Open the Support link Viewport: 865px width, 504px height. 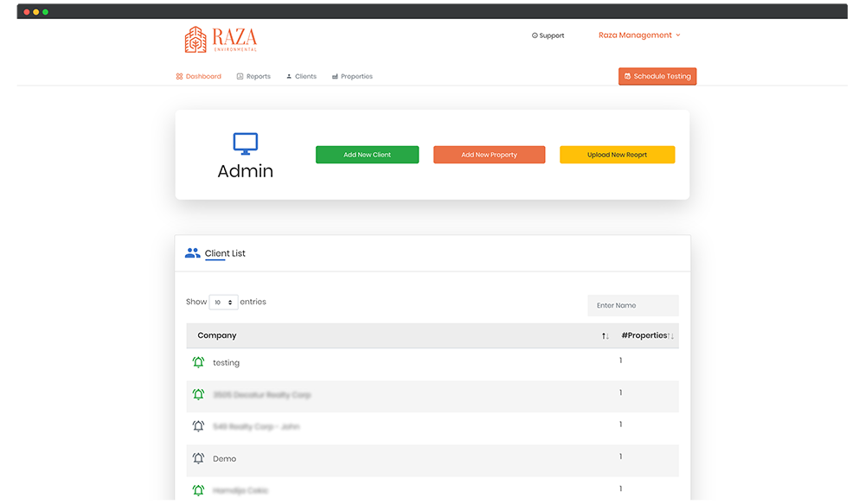(548, 35)
